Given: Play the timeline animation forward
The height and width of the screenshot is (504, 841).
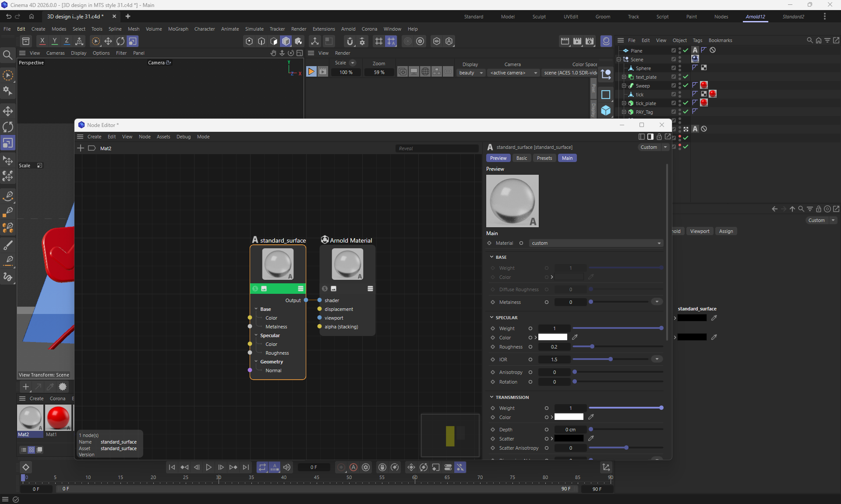Looking at the screenshot, I should (x=208, y=467).
